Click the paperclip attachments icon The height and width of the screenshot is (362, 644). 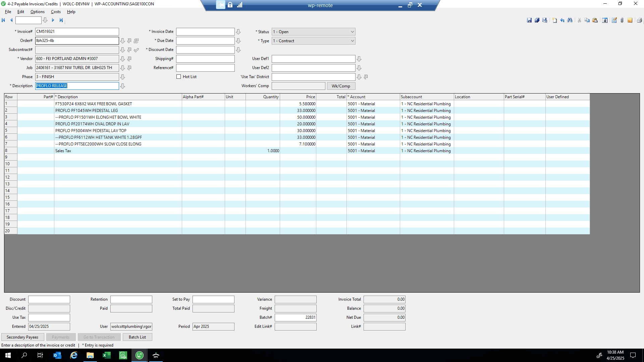click(622, 20)
